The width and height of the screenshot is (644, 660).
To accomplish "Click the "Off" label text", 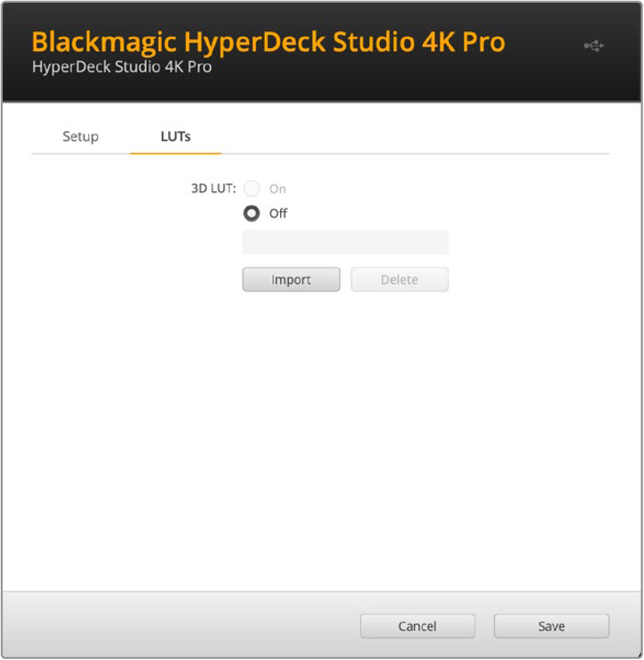I will 278,214.
